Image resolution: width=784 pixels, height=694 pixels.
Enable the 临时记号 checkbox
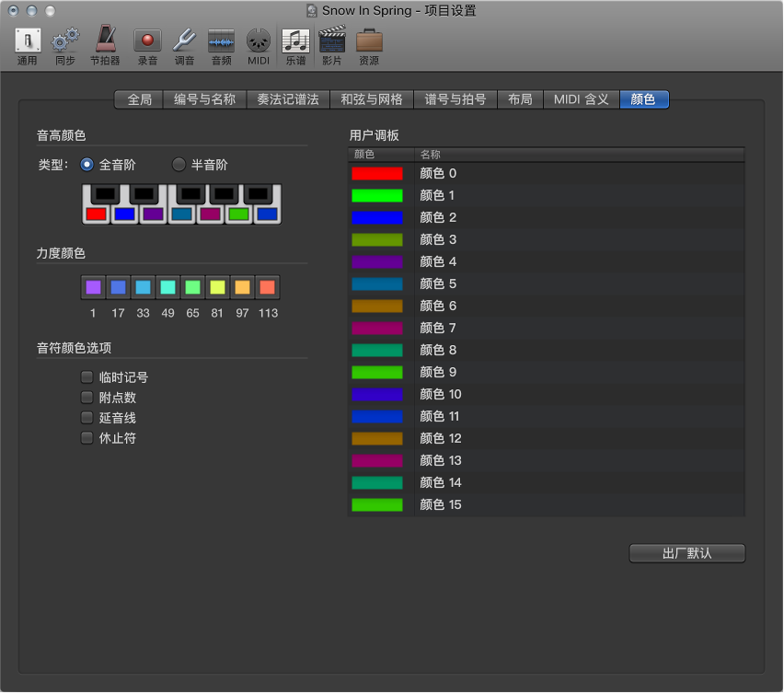tap(87, 376)
